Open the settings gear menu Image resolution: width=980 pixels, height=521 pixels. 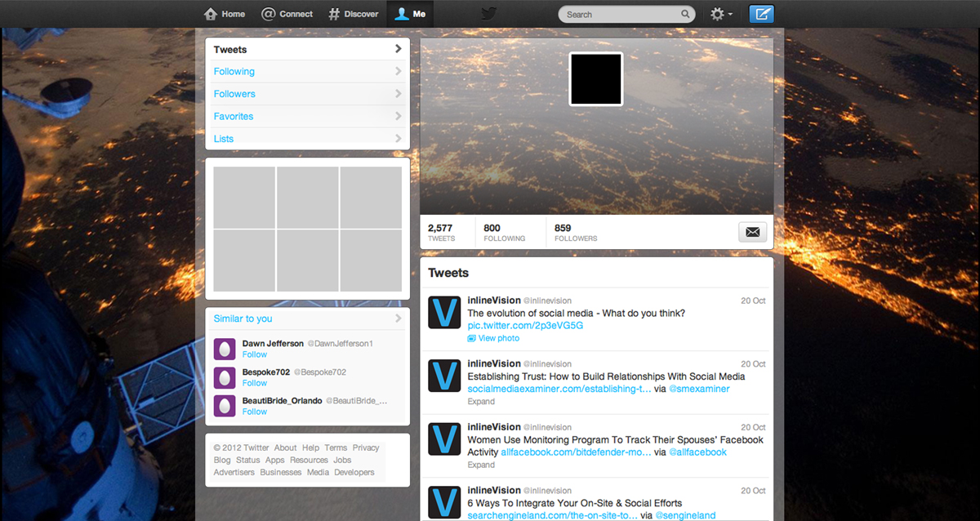click(721, 14)
